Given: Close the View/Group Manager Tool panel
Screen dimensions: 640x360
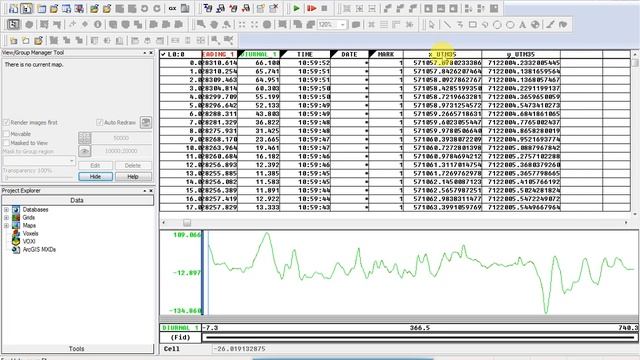Looking at the screenshot, I should pyautogui.click(x=151, y=53).
